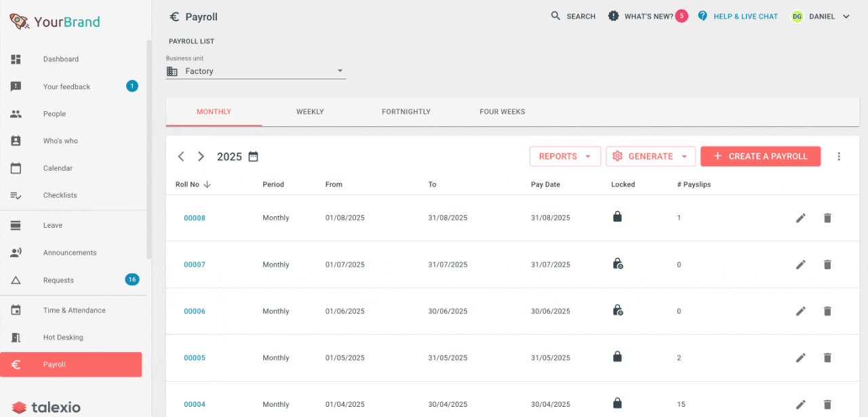This screenshot has height=417, width=868.
Task: Switch to the Four Weeks tab
Action: pyautogui.click(x=502, y=112)
